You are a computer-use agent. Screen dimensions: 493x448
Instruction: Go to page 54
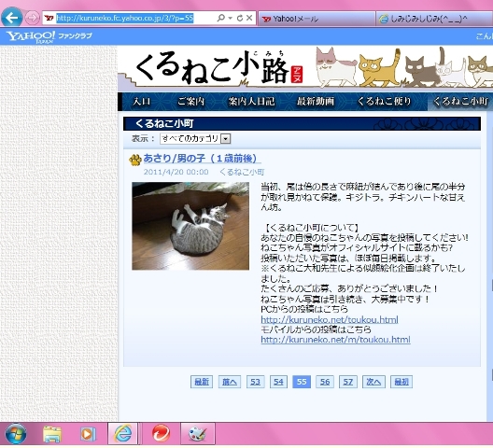(x=278, y=382)
